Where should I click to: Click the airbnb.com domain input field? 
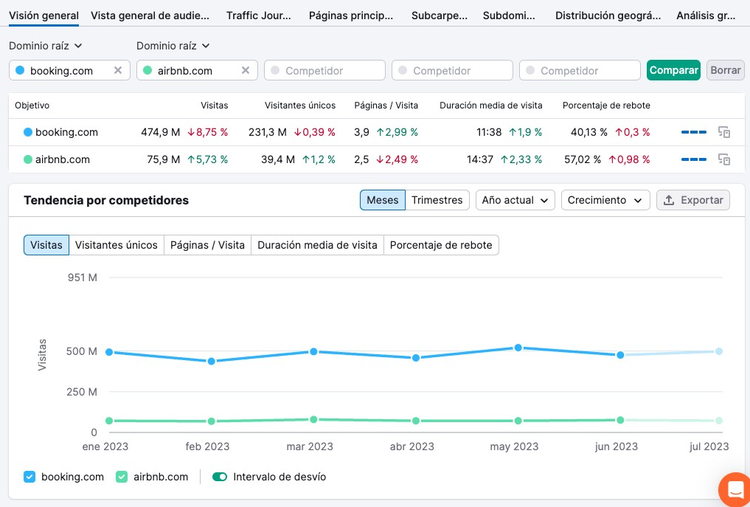coord(197,70)
